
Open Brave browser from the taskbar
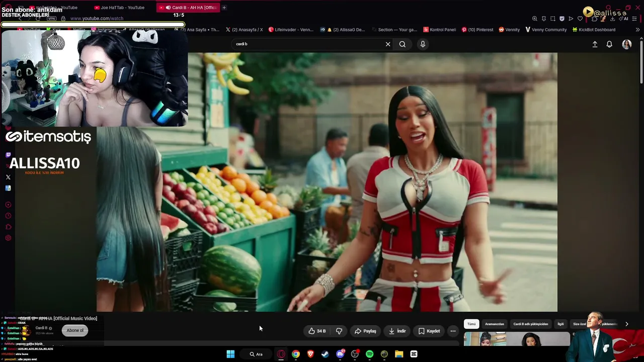click(x=310, y=354)
